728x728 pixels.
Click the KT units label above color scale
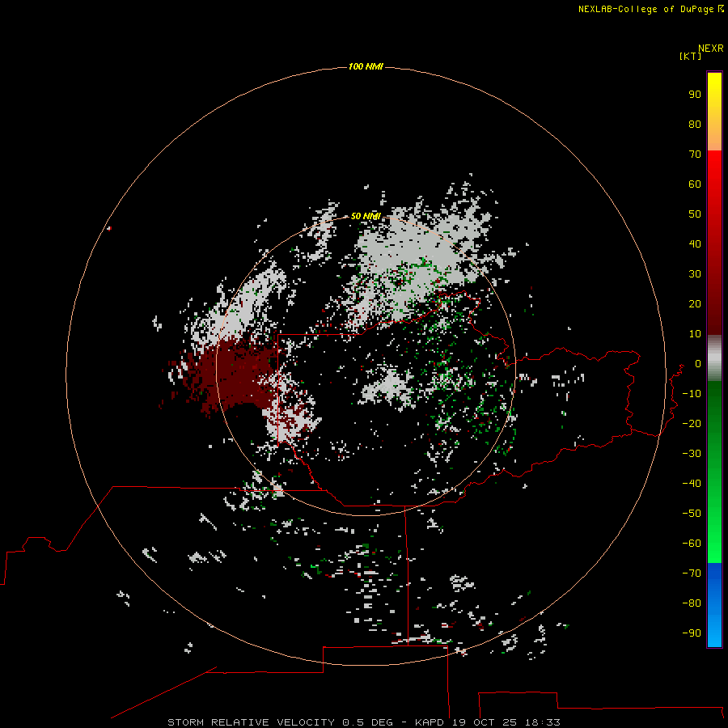[x=691, y=56]
